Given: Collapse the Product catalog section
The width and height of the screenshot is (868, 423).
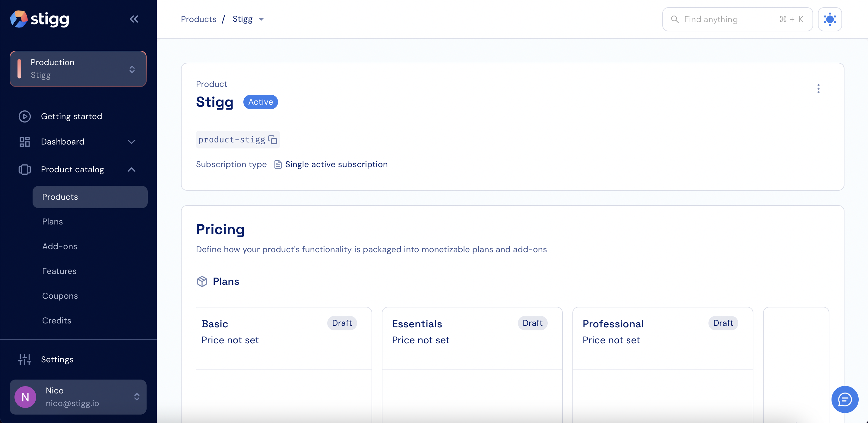Looking at the screenshot, I should tap(131, 170).
